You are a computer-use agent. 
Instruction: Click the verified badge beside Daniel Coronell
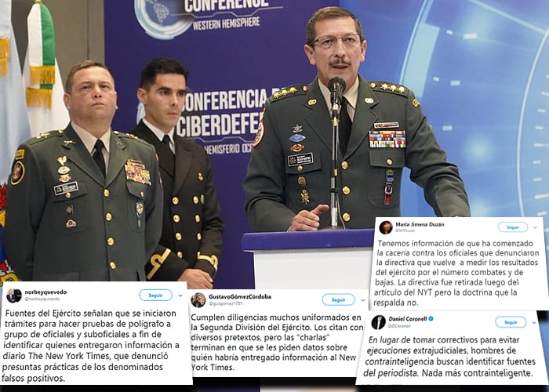tap(431, 318)
